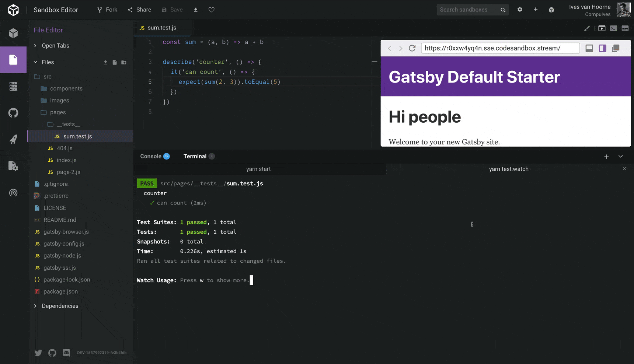Save the sandbox

coord(172,10)
